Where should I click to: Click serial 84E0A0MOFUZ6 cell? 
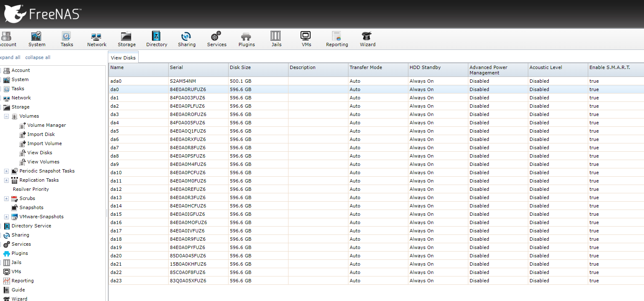pyautogui.click(x=198, y=222)
